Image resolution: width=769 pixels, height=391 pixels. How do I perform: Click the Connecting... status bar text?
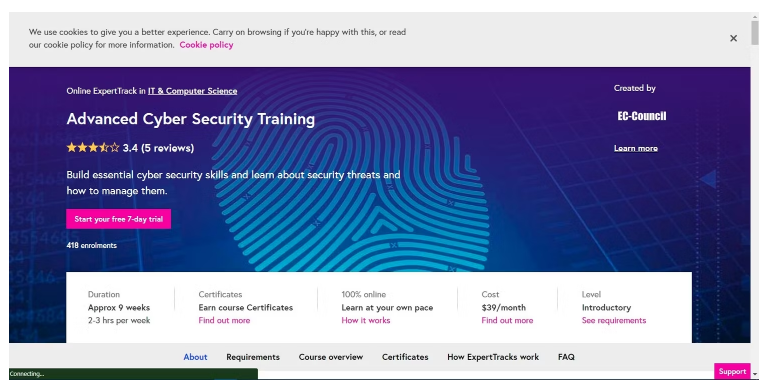coord(26,374)
